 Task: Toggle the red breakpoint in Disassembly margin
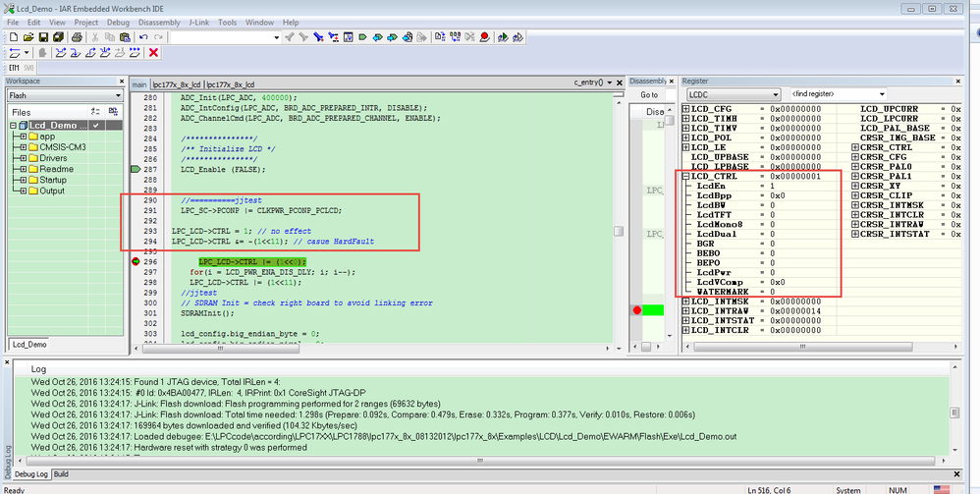pos(637,309)
